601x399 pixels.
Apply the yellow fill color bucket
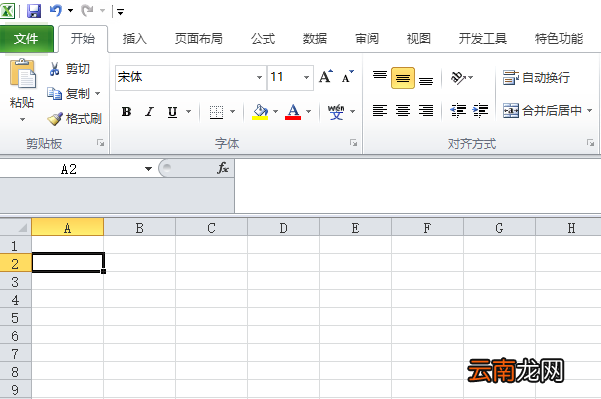pyautogui.click(x=260, y=112)
